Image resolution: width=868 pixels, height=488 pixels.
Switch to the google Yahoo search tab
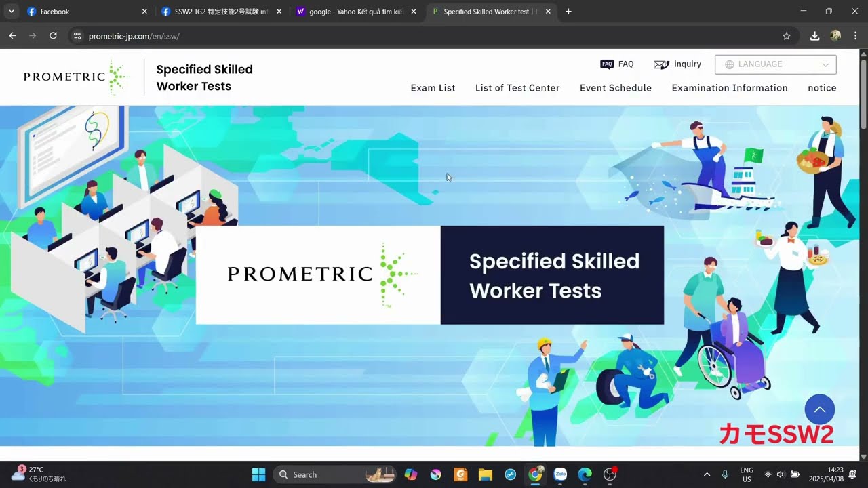pos(356,12)
